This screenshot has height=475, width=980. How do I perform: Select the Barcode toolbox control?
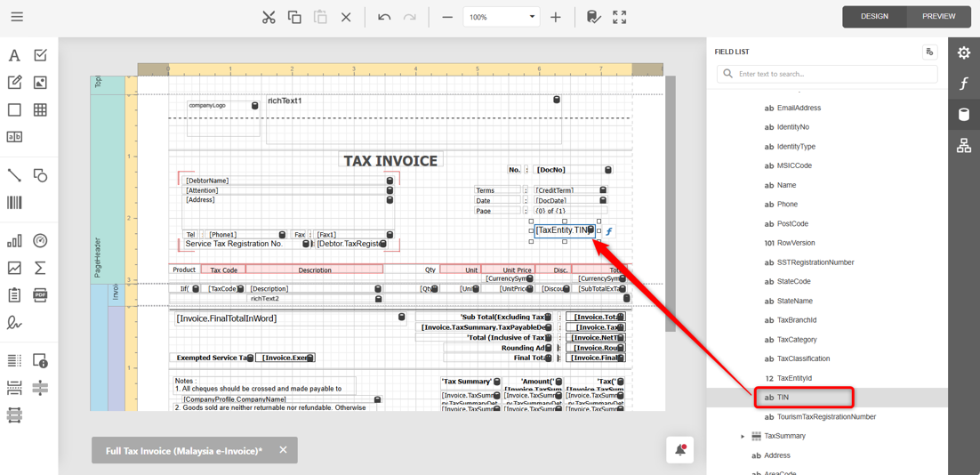(13, 202)
